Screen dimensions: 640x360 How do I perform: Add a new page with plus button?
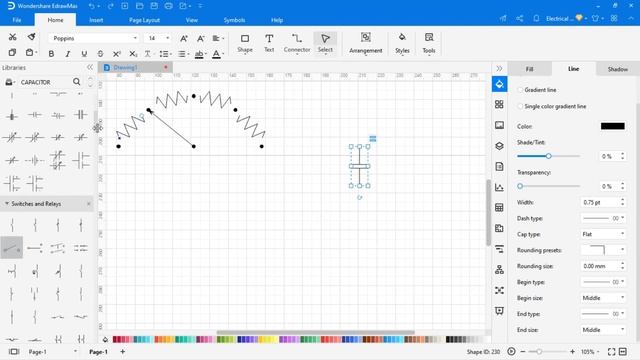pyautogui.click(x=122, y=351)
